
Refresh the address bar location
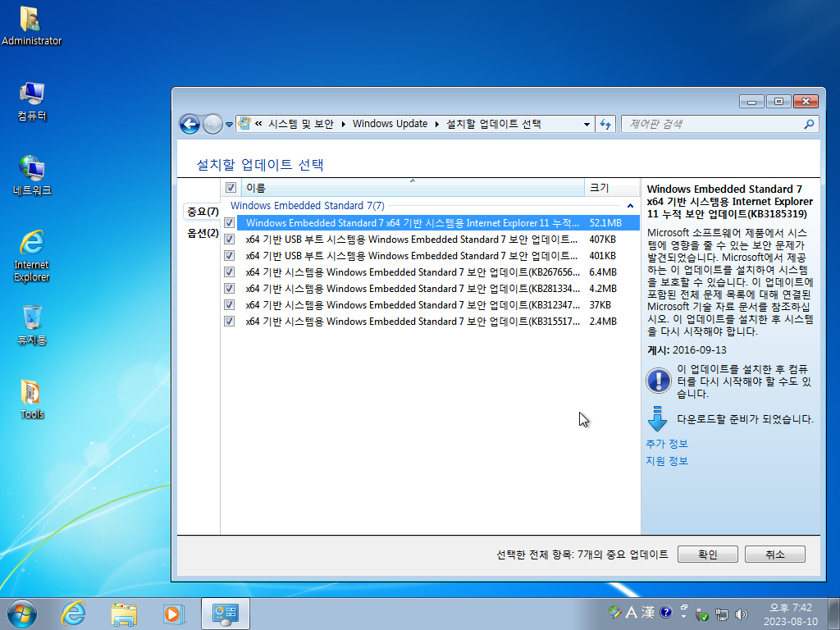point(605,125)
